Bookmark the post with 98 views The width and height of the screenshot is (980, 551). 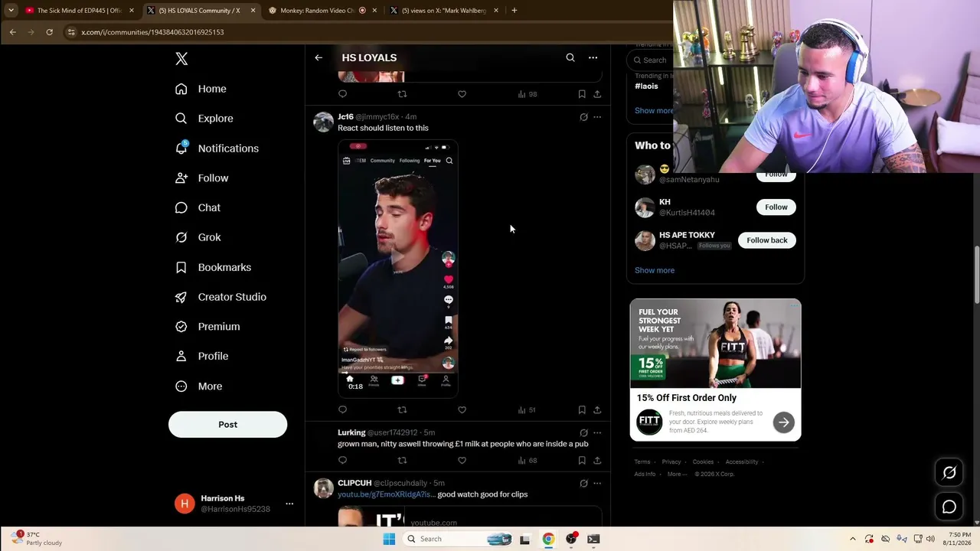tap(582, 94)
